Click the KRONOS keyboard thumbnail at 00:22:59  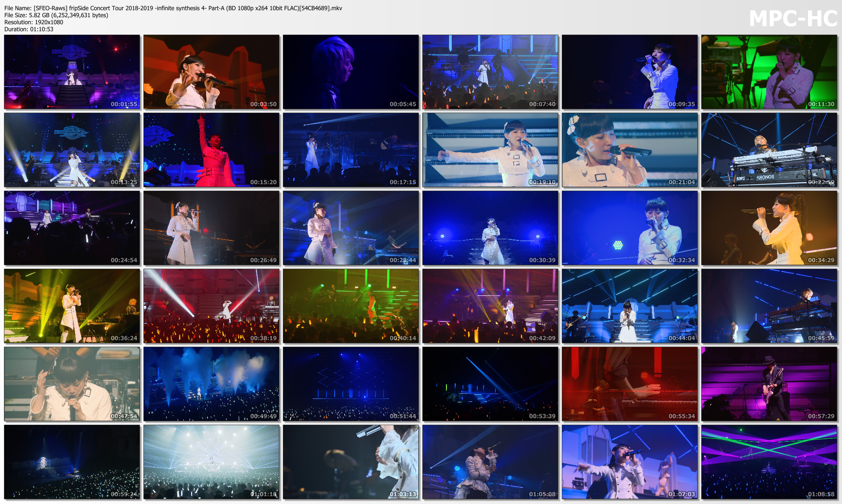point(769,150)
